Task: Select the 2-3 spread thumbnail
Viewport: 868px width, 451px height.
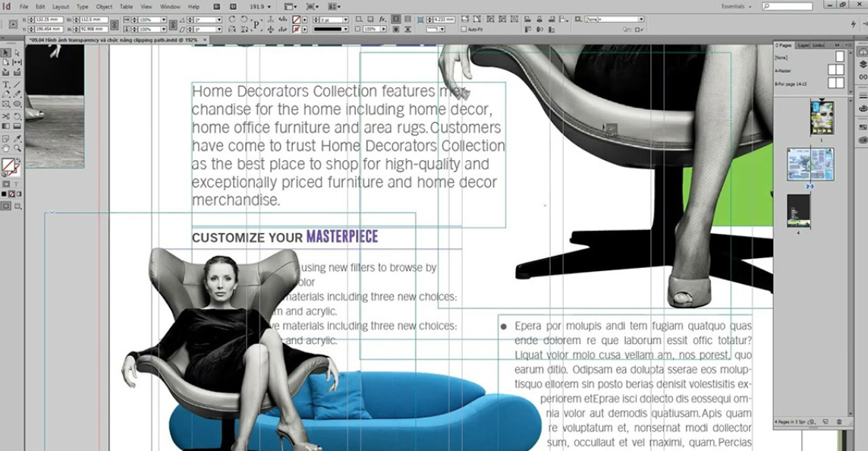Action: pos(810,164)
